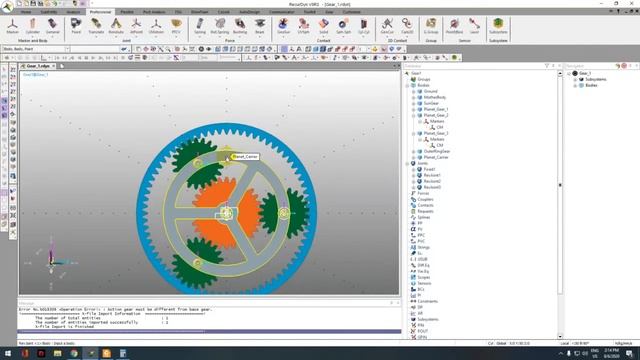Select the Sph-Sph contact tool

tap(343, 26)
